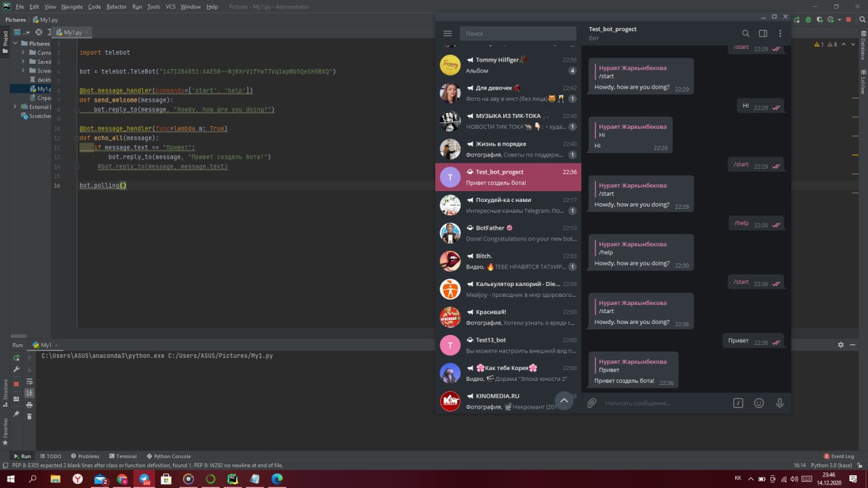Viewport: 868px width, 488px height.
Task: Jump to top of chat list arrow
Action: click(x=564, y=401)
